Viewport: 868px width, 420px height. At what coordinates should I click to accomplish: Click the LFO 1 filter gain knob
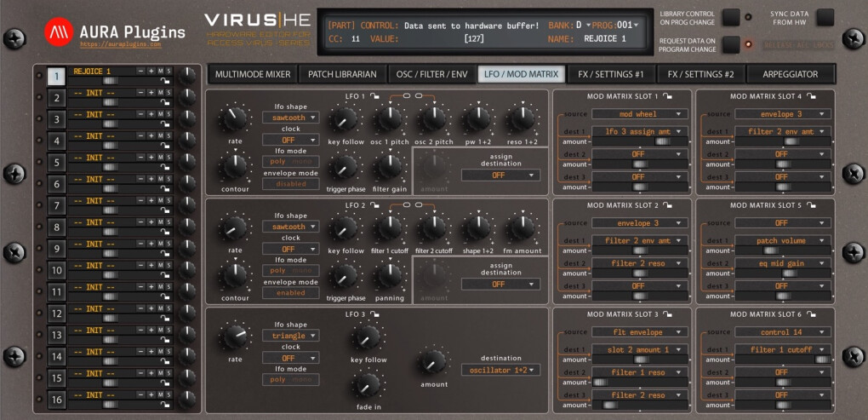click(x=390, y=166)
